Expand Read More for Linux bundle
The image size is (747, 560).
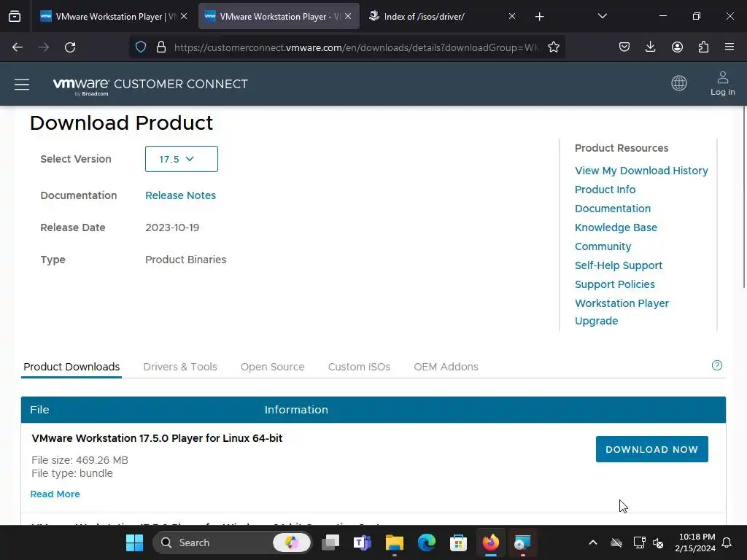pyautogui.click(x=55, y=494)
